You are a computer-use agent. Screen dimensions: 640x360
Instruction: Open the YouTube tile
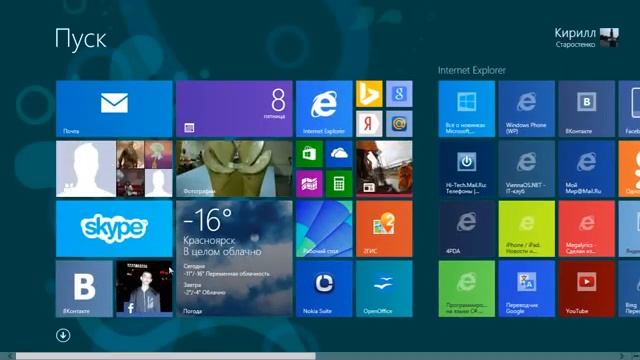pyautogui.click(x=587, y=289)
